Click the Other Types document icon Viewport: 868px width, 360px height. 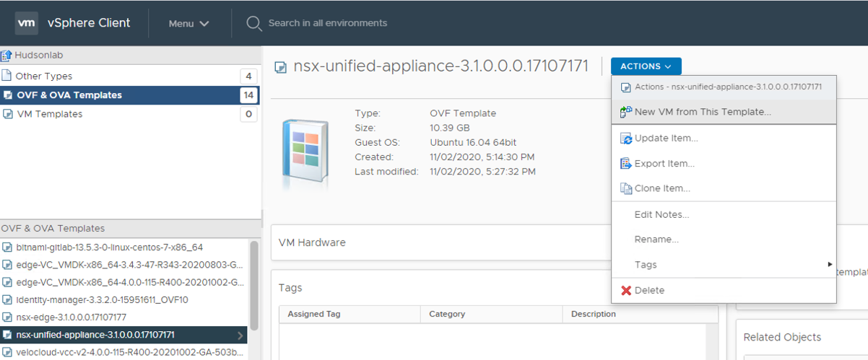point(7,76)
